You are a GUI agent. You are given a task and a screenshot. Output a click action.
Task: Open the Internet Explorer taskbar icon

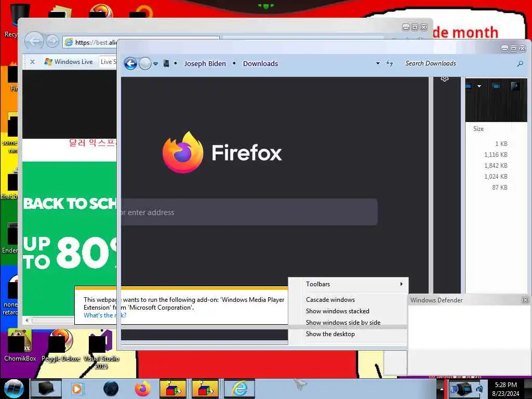pos(240,389)
